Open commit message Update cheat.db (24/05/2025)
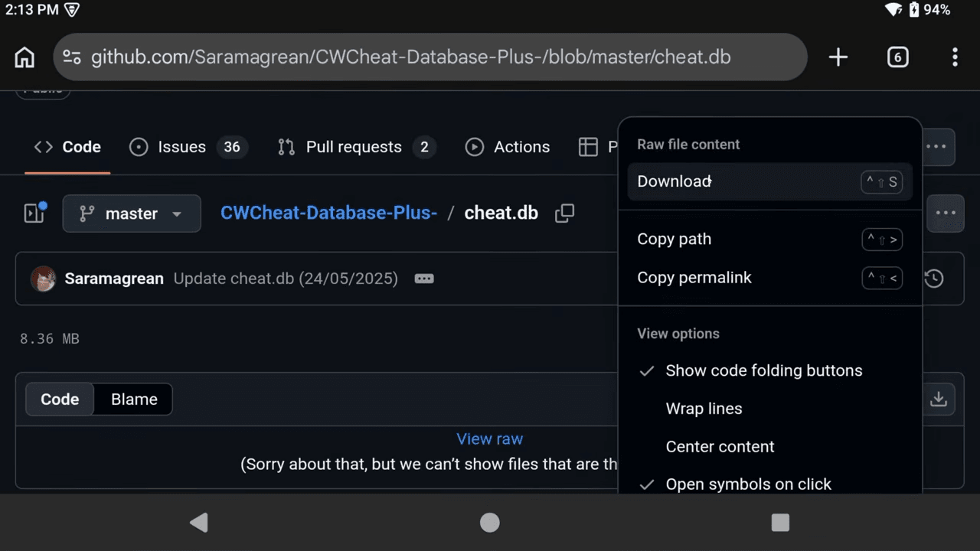This screenshot has width=980, height=551. [286, 279]
